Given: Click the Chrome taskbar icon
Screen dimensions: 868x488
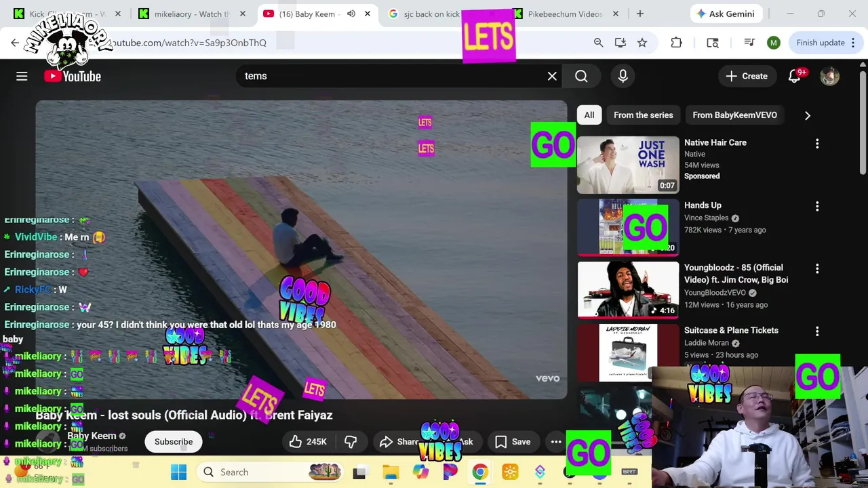Looking at the screenshot, I should tap(479, 472).
